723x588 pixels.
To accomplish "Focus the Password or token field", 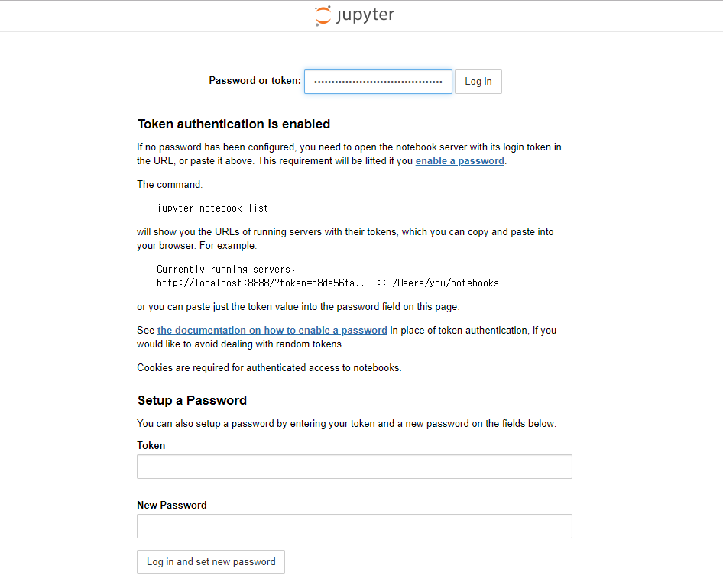I will tap(378, 82).
